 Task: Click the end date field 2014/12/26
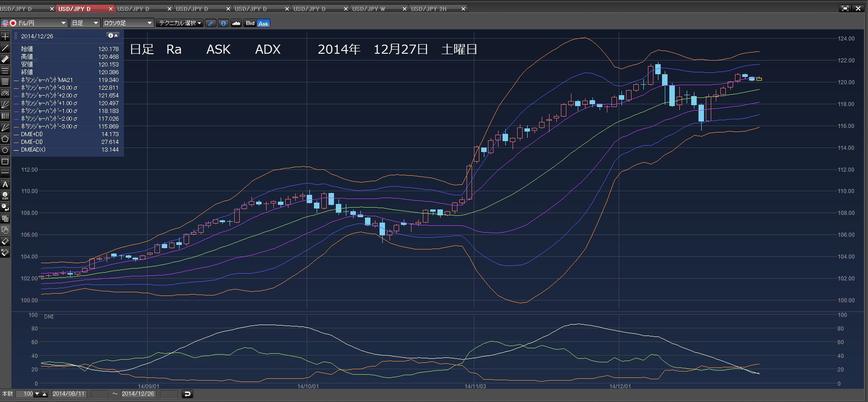click(138, 394)
